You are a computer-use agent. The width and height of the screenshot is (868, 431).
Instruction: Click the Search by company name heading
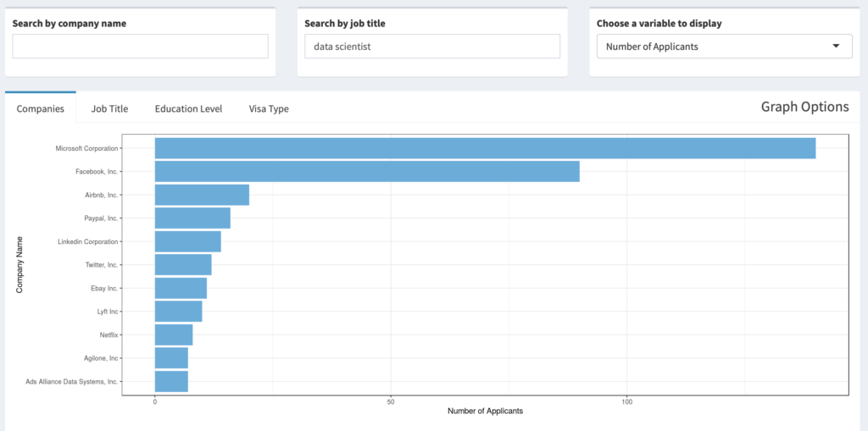click(x=70, y=24)
